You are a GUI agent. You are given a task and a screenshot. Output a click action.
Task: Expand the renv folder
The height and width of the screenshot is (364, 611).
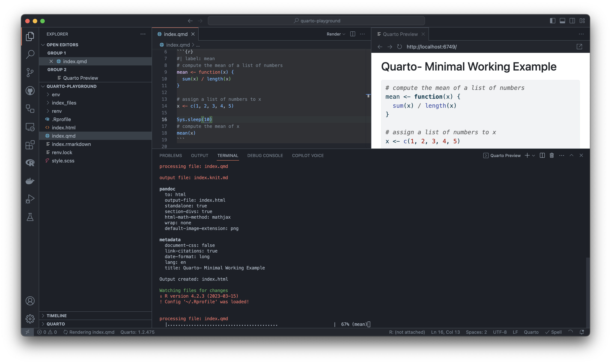[x=48, y=111]
